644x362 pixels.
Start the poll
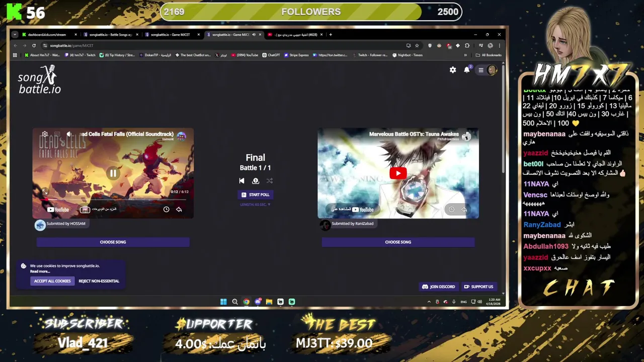[255, 195]
